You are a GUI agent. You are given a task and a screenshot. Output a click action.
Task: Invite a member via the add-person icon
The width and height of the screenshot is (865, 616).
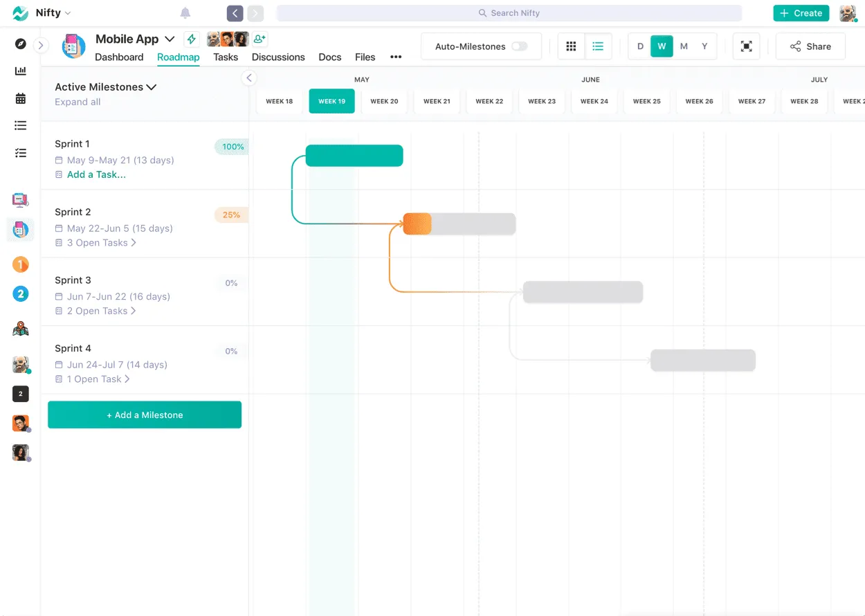coord(259,39)
